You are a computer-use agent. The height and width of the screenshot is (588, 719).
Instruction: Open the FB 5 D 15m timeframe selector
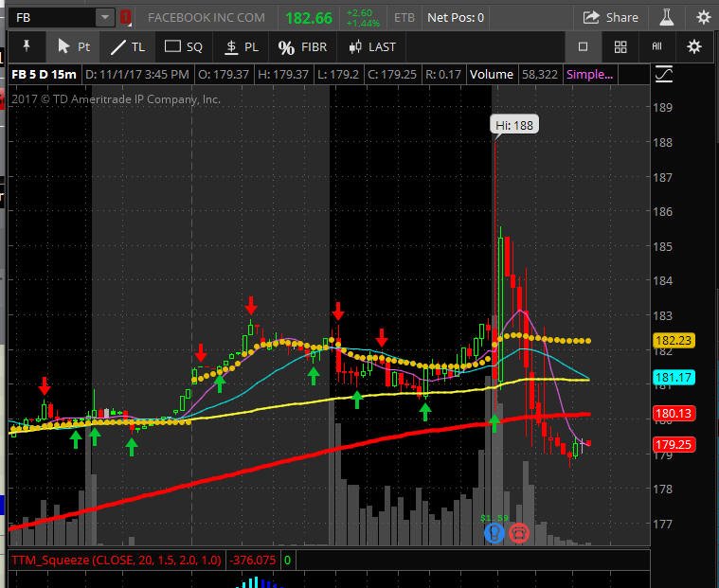pyautogui.click(x=44, y=74)
